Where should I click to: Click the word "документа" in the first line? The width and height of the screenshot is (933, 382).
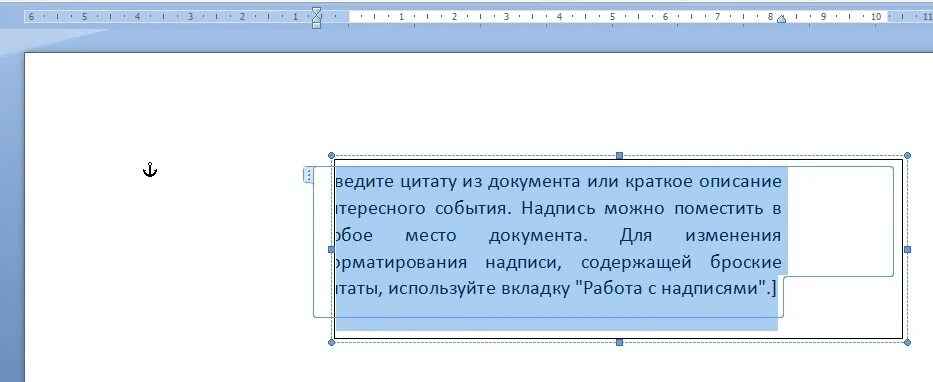pyautogui.click(x=535, y=182)
